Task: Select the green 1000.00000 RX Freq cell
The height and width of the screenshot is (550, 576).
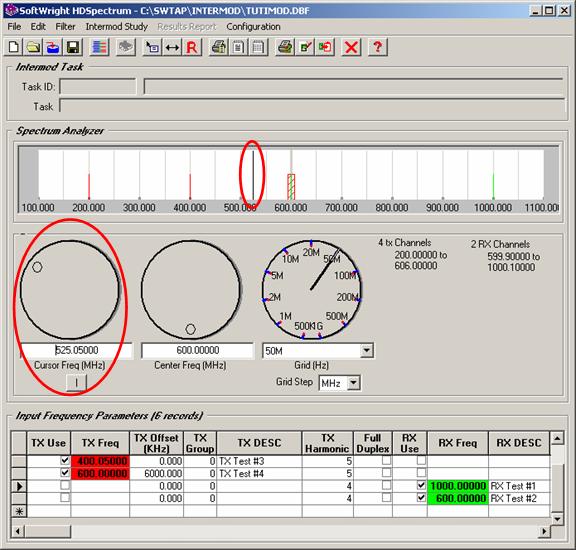Action: pos(458,486)
